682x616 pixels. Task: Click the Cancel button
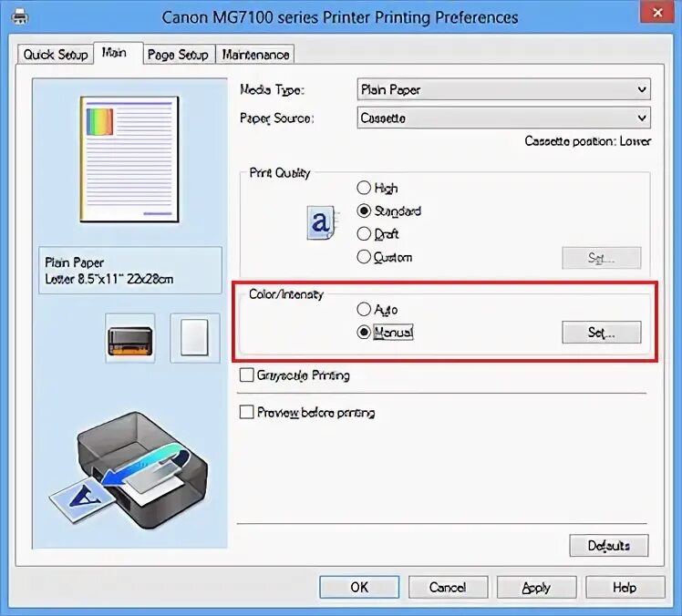[448, 588]
